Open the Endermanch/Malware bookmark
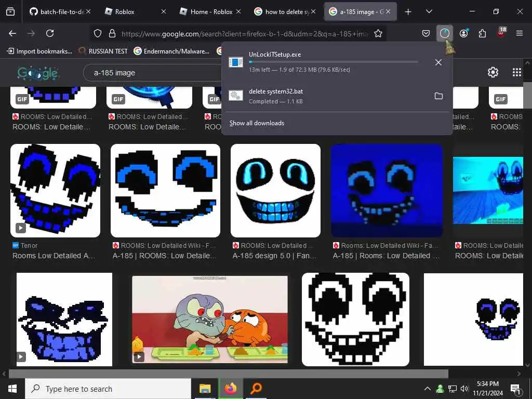The image size is (532, 399). [171, 51]
